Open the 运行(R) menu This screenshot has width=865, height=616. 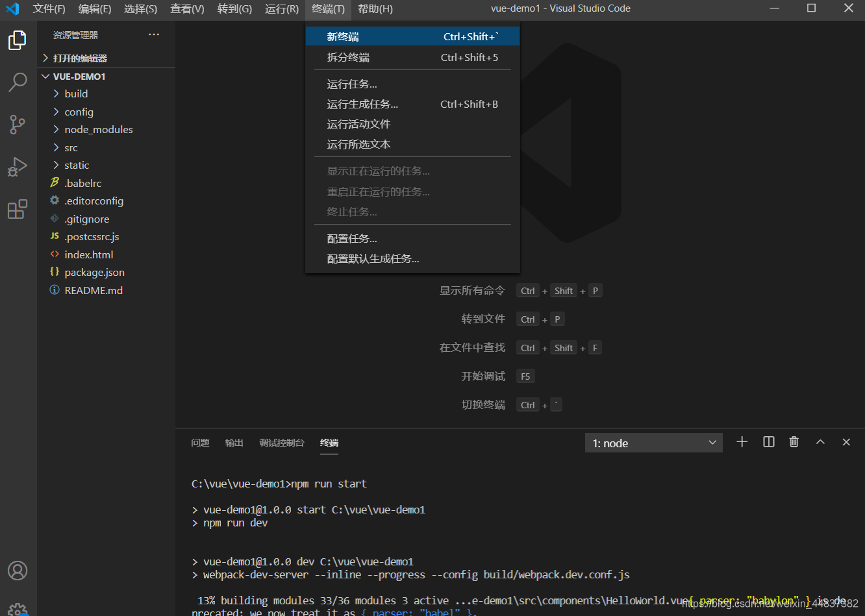[x=282, y=9]
